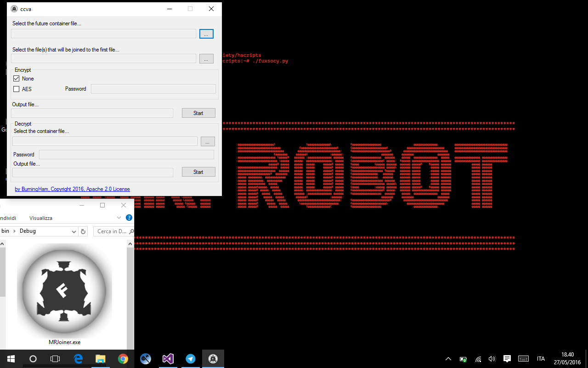Click the Debug folder in address bar
The width and height of the screenshot is (588, 368).
28,231
